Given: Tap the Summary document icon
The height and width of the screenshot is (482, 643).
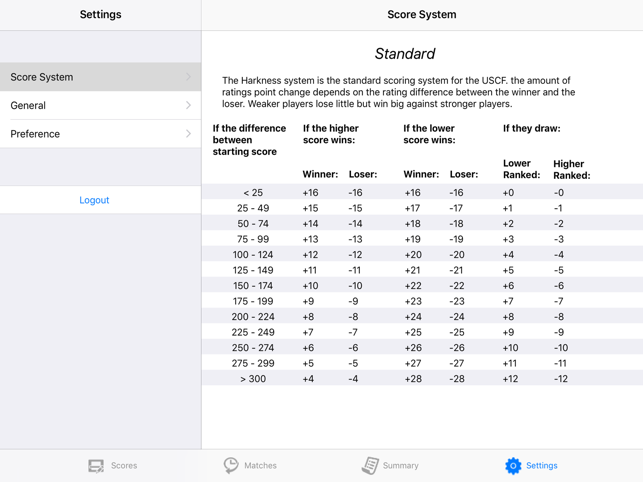Looking at the screenshot, I should point(370,466).
